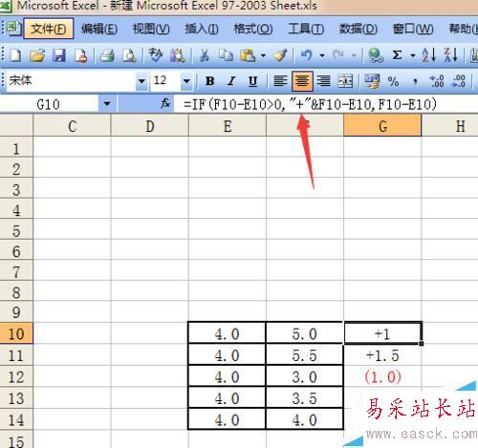The height and width of the screenshot is (448, 478).
Task: Open the AutoSum functions dropdown arrow
Action: pyautogui.click(x=413, y=55)
